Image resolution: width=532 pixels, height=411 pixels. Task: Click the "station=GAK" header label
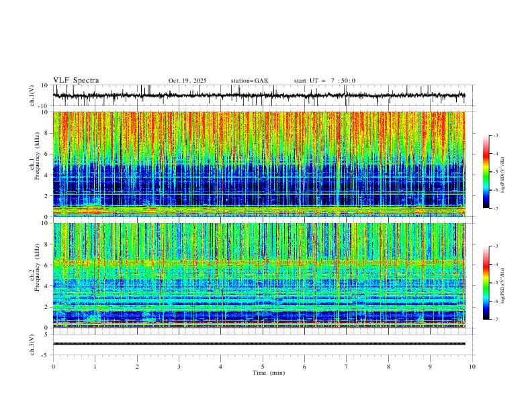(249, 81)
